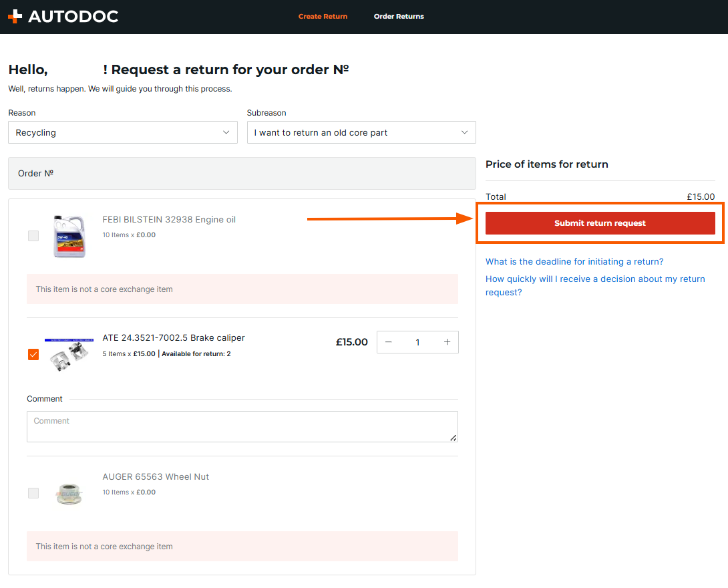The height and width of the screenshot is (588, 728).
Task: Toggle the FEBI BILSTEIN engine oil checkbox
Action: click(x=33, y=236)
